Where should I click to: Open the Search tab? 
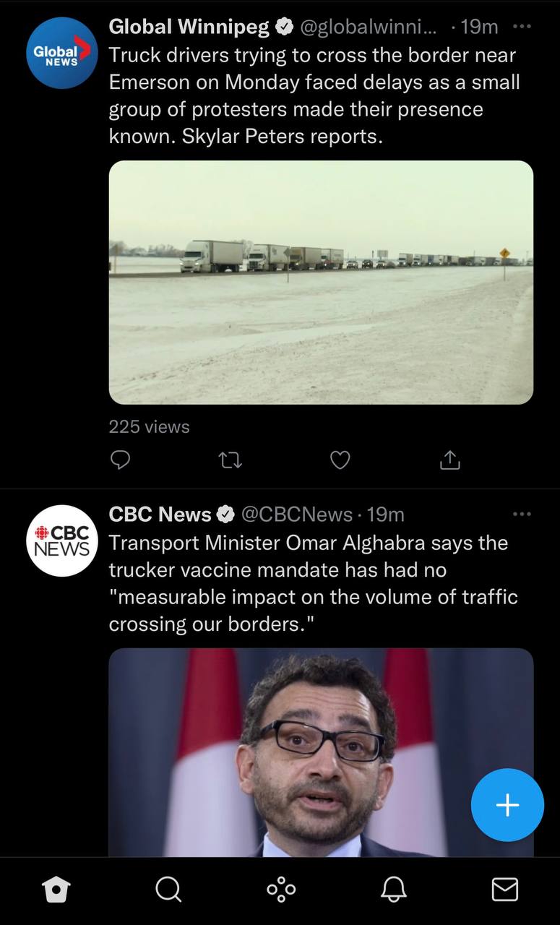[168, 890]
